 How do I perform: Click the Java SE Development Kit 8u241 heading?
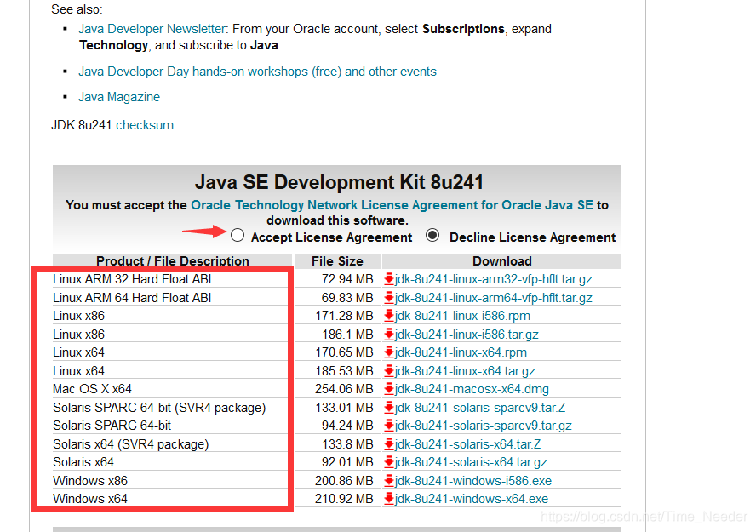(339, 182)
